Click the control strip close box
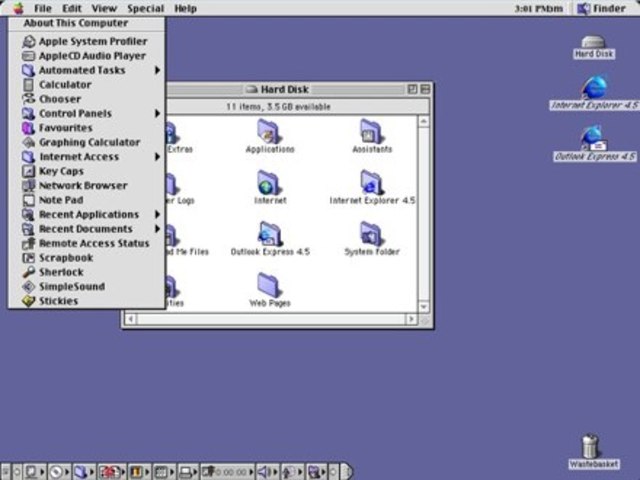 point(6,472)
